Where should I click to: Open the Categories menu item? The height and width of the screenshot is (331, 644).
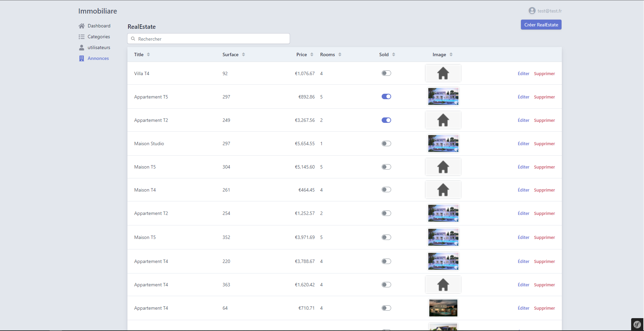click(99, 37)
